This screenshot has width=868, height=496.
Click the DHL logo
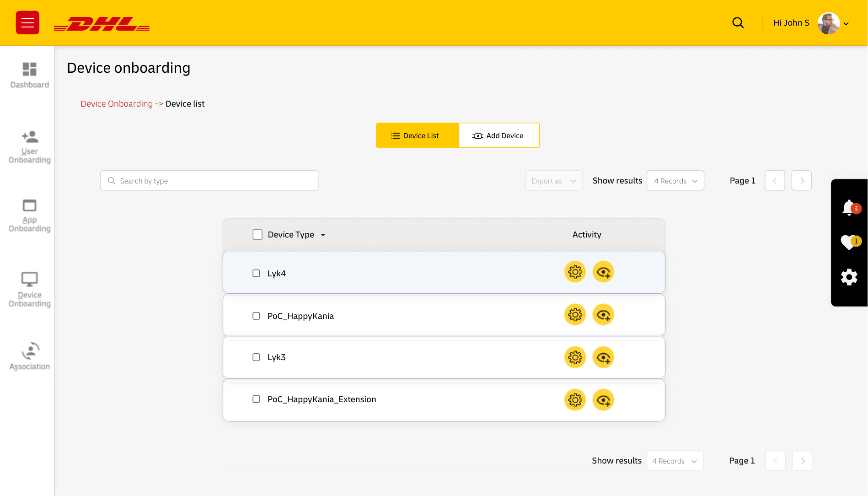coord(102,24)
